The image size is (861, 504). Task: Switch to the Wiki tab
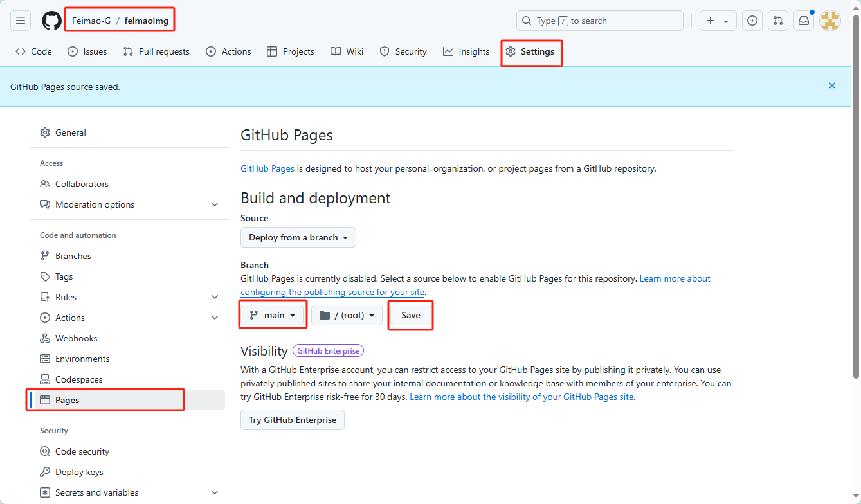347,51
